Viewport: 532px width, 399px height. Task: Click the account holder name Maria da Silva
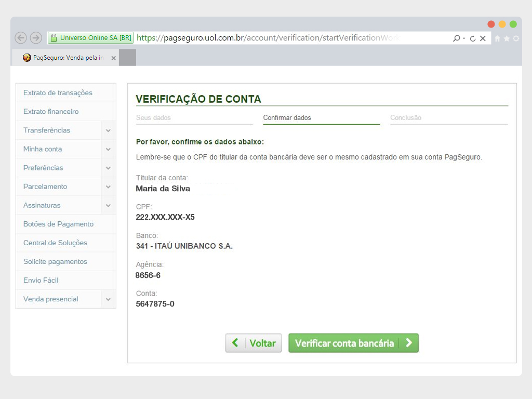pyautogui.click(x=163, y=189)
